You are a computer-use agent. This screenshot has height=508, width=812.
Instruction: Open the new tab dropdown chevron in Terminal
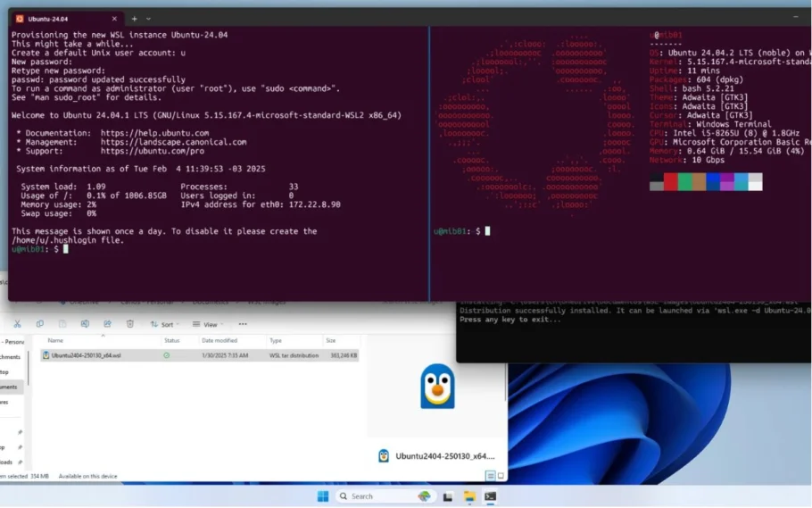(x=149, y=19)
